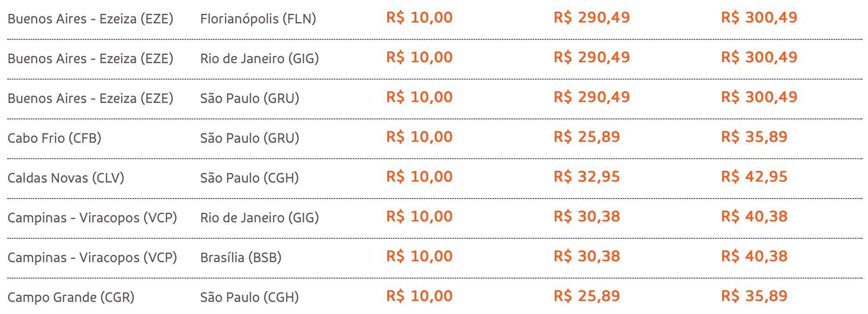Click São Paulo (CGH) destination in Caldas Novas row
The height and width of the screenshot is (314, 868).
point(250,178)
